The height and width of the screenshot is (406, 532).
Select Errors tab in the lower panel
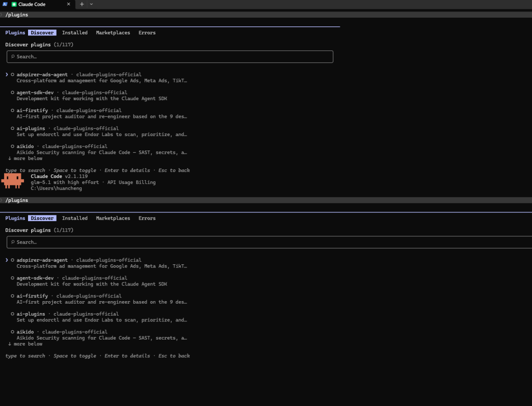pyautogui.click(x=147, y=219)
